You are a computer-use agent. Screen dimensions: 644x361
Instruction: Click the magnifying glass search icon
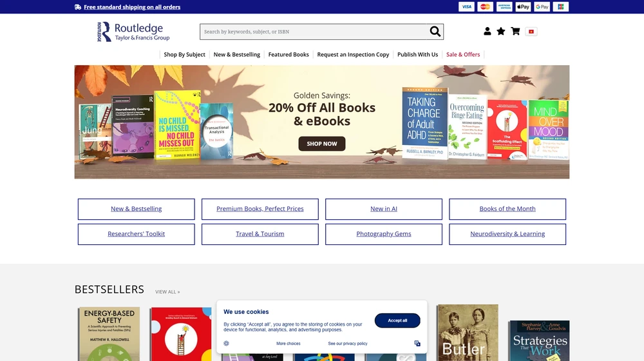point(435,31)
